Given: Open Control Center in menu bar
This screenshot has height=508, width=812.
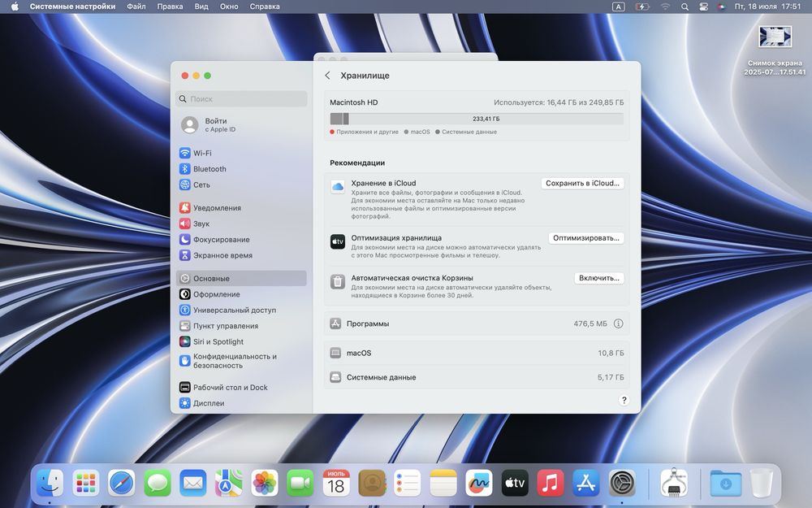Looking at the screenshot, I should [x=703, y=7].
